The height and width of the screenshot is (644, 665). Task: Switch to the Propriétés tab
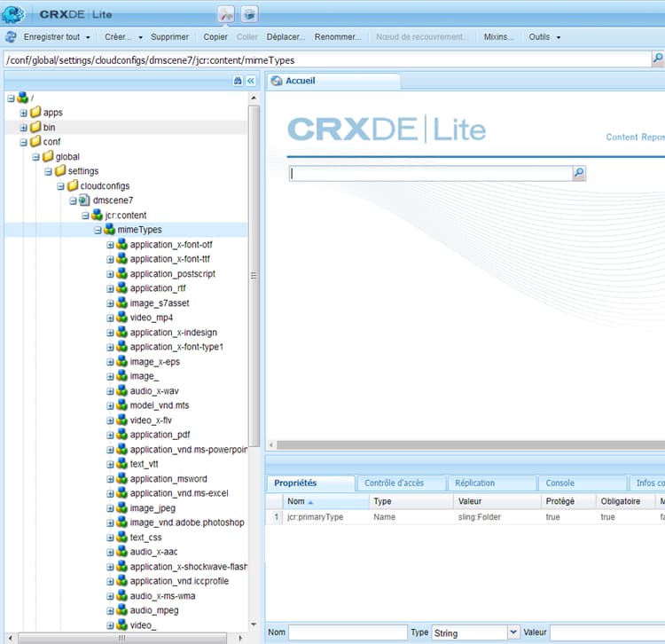click(311, 483)
